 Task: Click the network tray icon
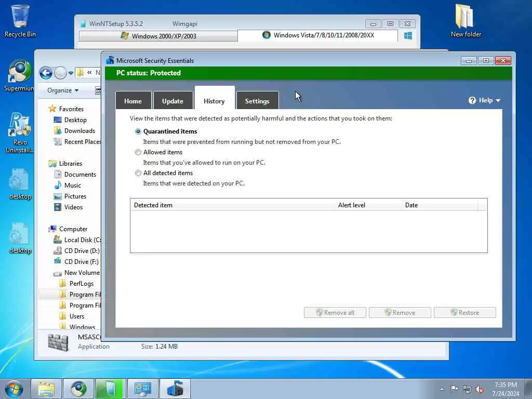click(467, 389)
